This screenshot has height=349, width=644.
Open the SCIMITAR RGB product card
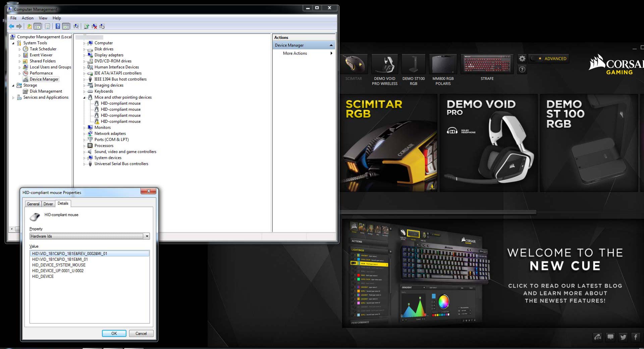tap(388, 143)
